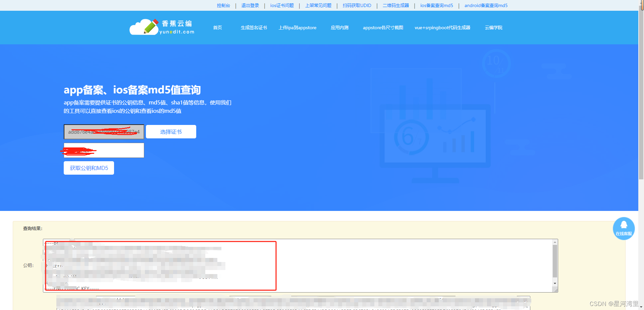This screenshot has height=310, width=644.
Task: Open the 在线客服 customer service bubble
Action: [x=623, y=229]
